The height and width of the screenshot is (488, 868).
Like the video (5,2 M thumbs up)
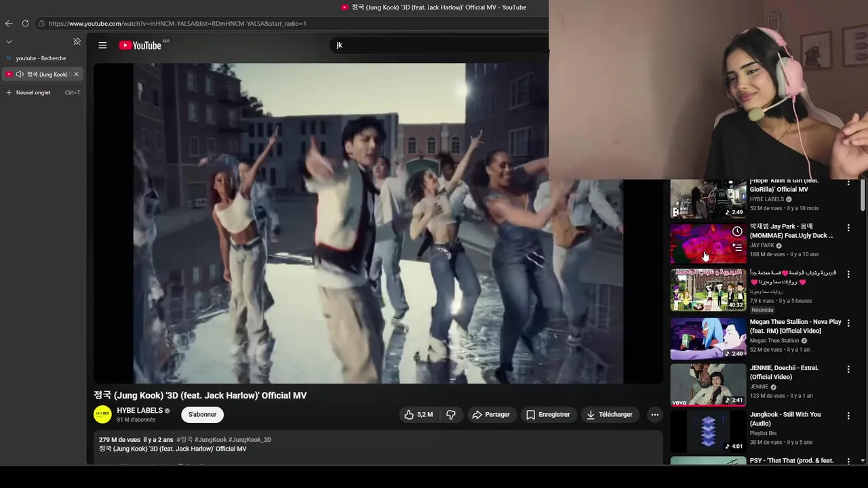pyautogui.click(x=419, y=414)
